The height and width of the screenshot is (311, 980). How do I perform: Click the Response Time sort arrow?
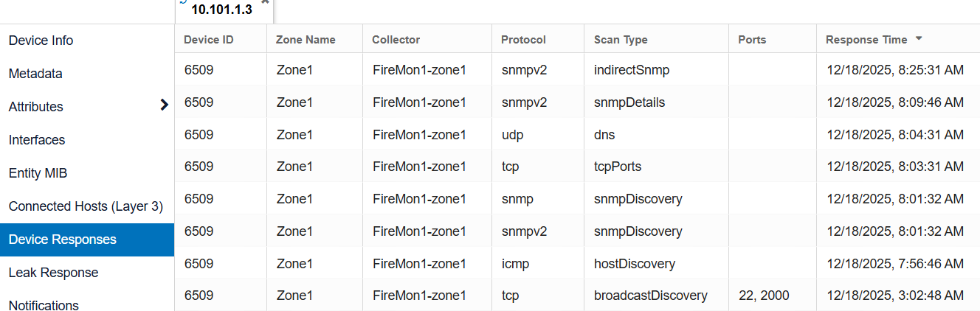[x=919, y=39]
